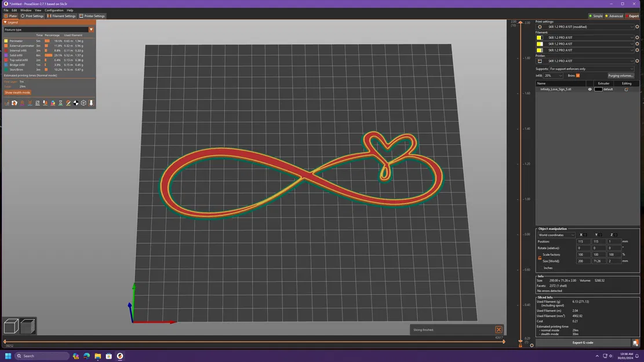Open the Feature type view dropdown
The width and height of the screenshot is (644, 362).
click(x=49, y=30)
